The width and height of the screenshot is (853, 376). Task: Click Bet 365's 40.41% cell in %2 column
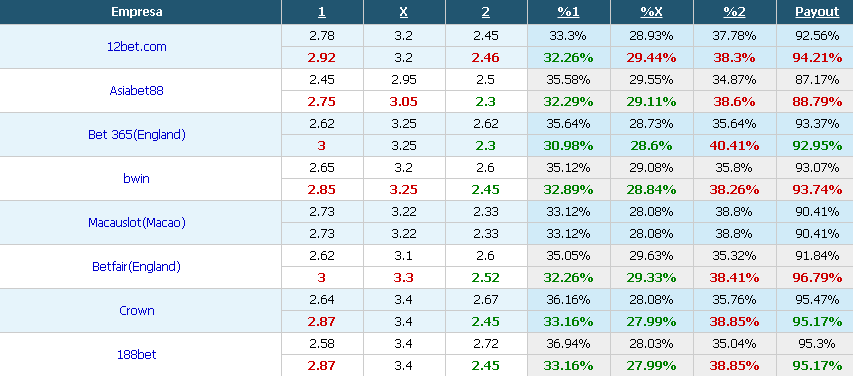click(x=734, y=146)
